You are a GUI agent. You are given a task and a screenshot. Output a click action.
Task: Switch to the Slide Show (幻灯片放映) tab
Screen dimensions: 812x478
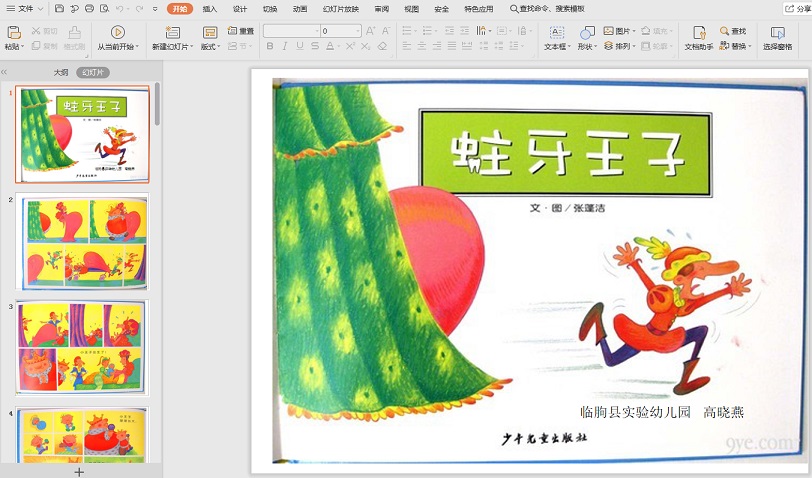[341, 9]
